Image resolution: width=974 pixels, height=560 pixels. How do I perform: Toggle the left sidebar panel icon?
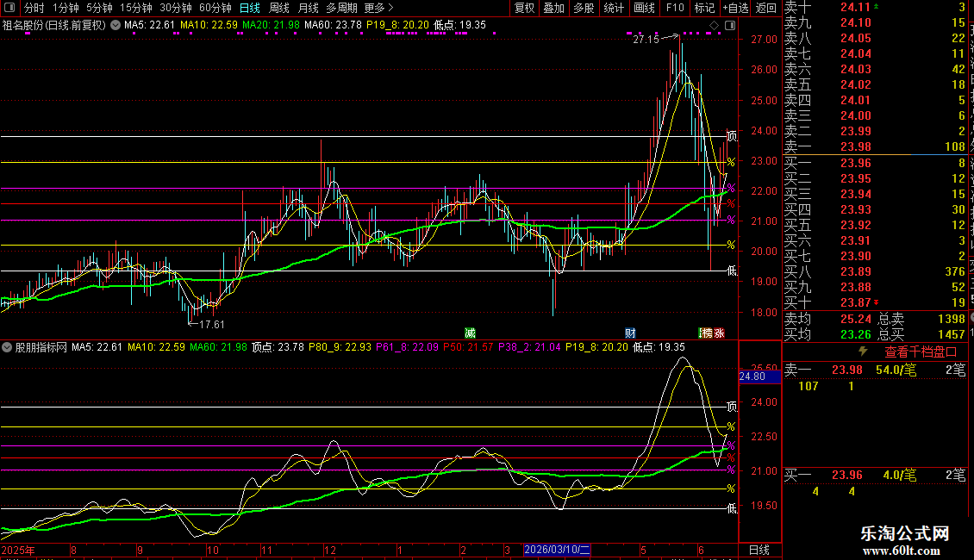point(9,8)
